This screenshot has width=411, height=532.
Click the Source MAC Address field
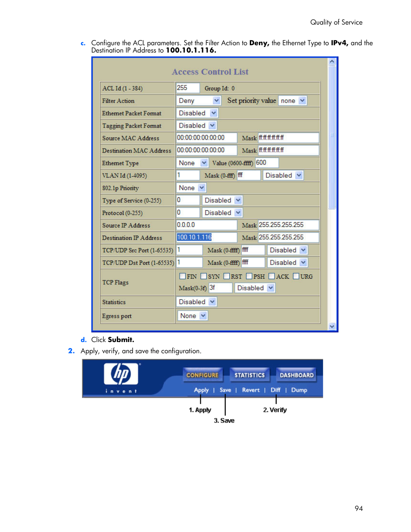click(207, 138)
